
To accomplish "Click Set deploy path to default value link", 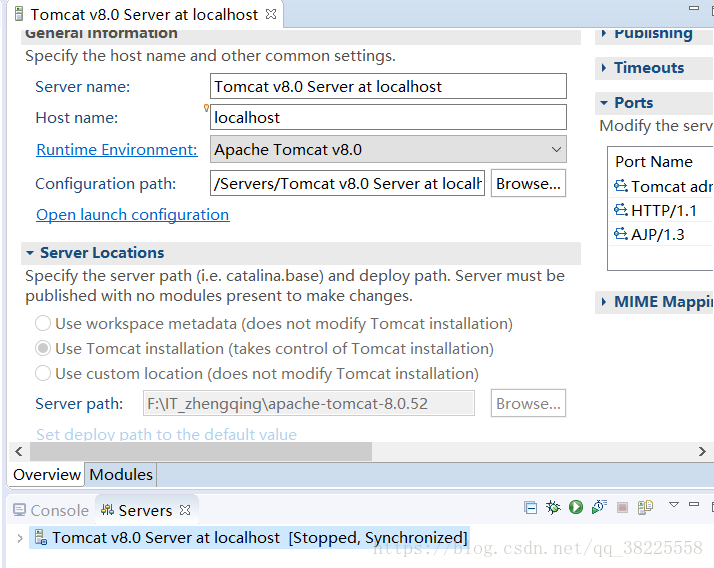I will [166, 434].
